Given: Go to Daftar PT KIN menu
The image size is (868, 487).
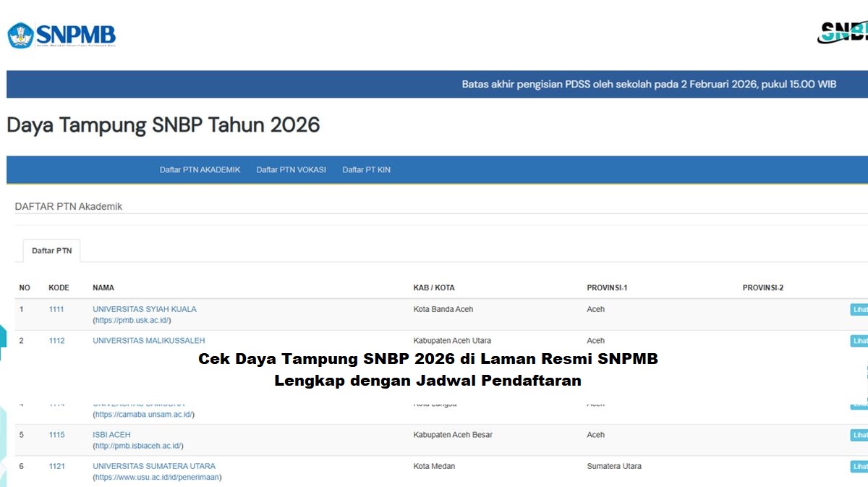Looking at the screenshot, I should tap(366, 170).
